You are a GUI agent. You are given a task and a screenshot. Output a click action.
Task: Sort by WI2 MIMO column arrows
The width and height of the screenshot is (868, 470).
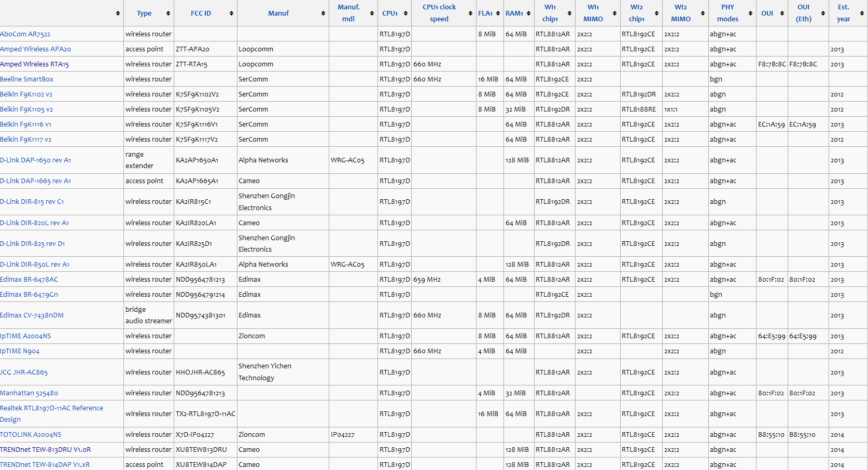[703, 13]
